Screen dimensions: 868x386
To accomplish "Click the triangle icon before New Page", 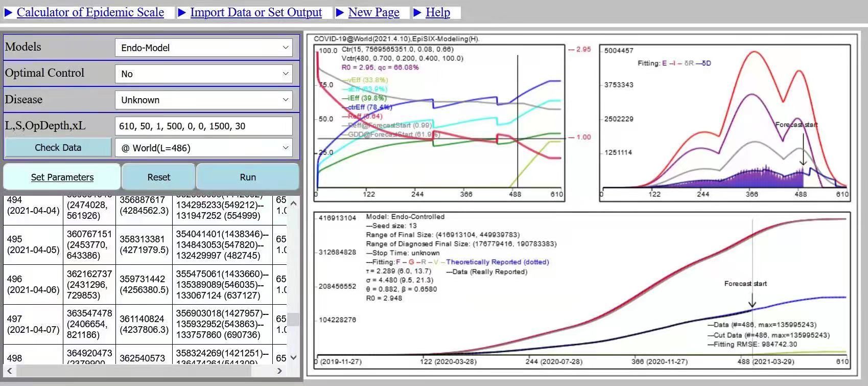I will 340,12.
